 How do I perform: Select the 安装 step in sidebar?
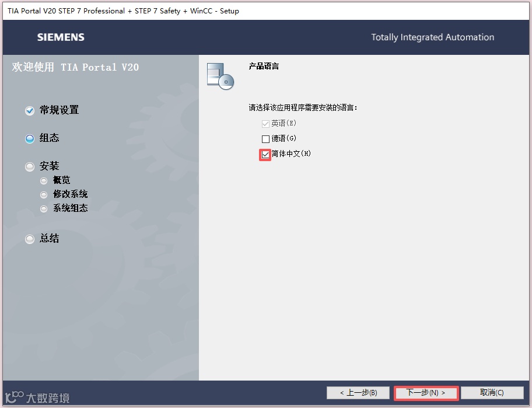(49, 166)
